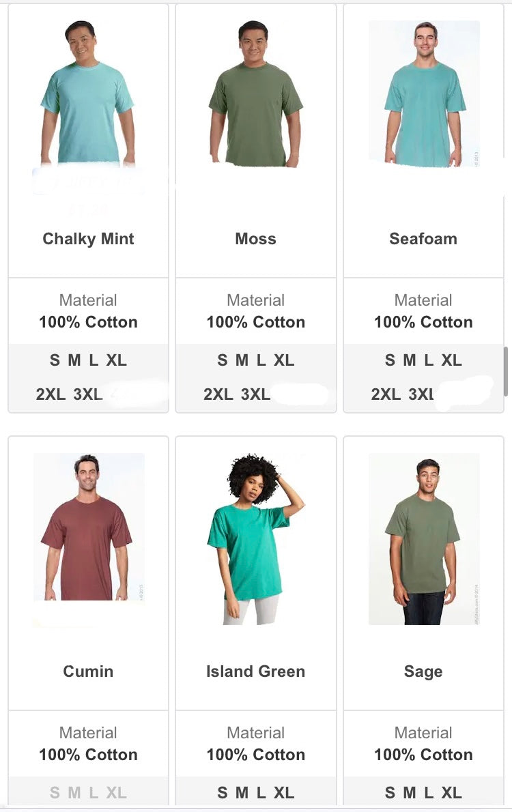512x812 pixels.
Task: Select size 2XL for Chalky Mint
Action: tap(51, 394)
